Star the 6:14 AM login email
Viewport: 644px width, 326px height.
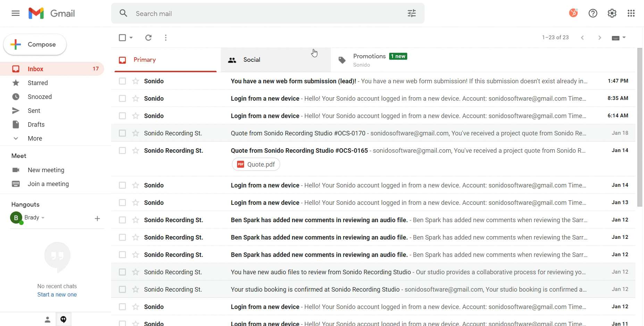pyautogui.click(x=136, y=116)
